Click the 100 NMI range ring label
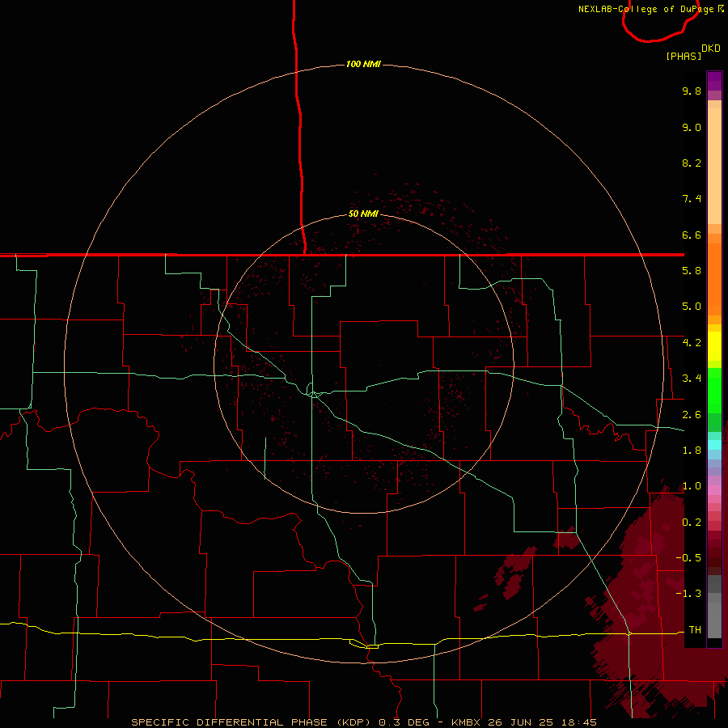Viewport: 728px width, 728px height. pyautogui.click(x=363, y=64)
